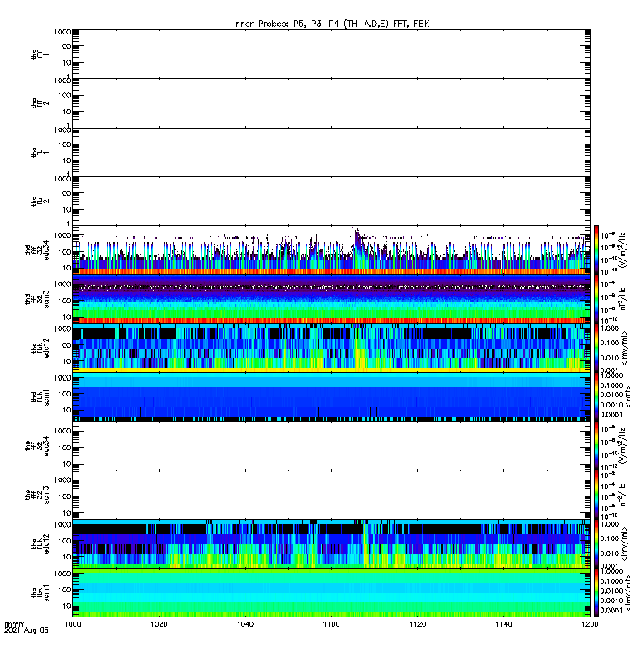Image resolution: width=630 pixels, height=672 pixels.
Task: Select the 'thd fff 32 scm3' axis label
Action: (37, 299)
